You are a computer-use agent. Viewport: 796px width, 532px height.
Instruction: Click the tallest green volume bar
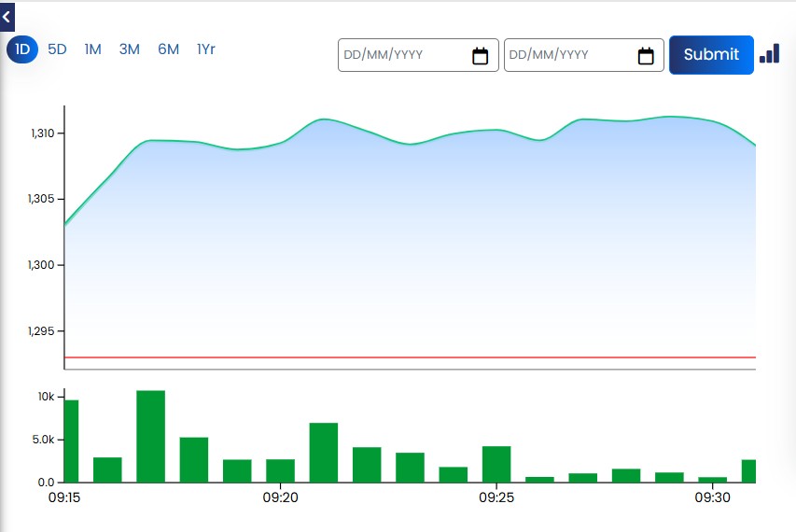coord(151,436)
